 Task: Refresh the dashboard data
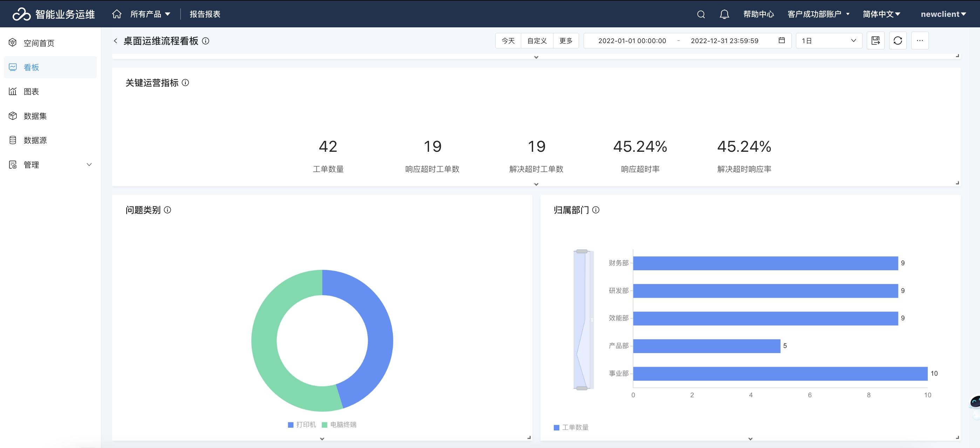point(898,40)
